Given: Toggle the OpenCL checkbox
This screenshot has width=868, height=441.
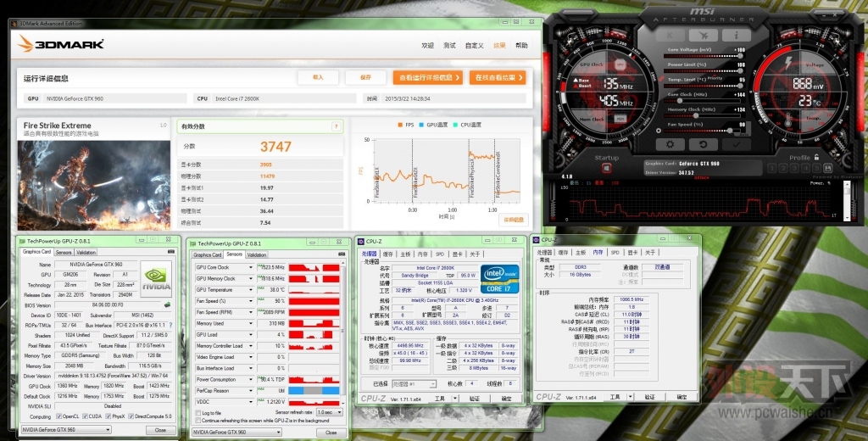Looking at the screenshot, I should click(x=58, y=416).
